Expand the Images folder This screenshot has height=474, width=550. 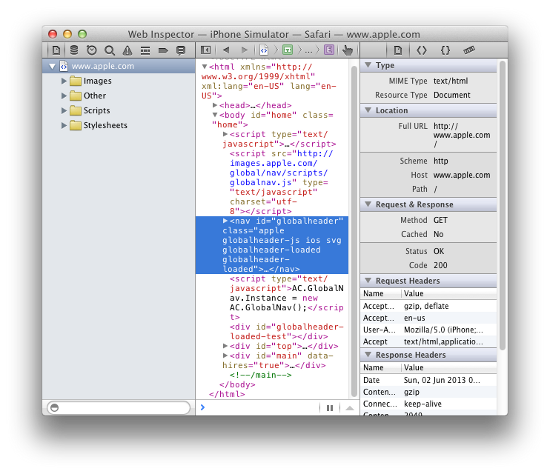[x=63, y=81]
